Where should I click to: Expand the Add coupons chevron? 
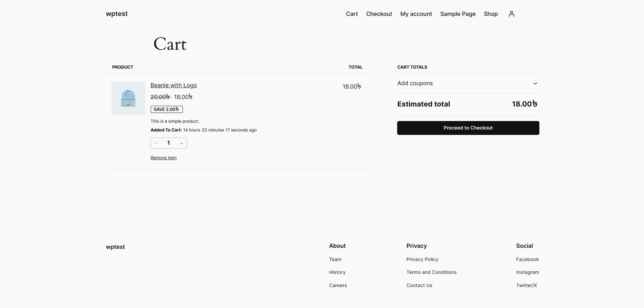(535, 84)
